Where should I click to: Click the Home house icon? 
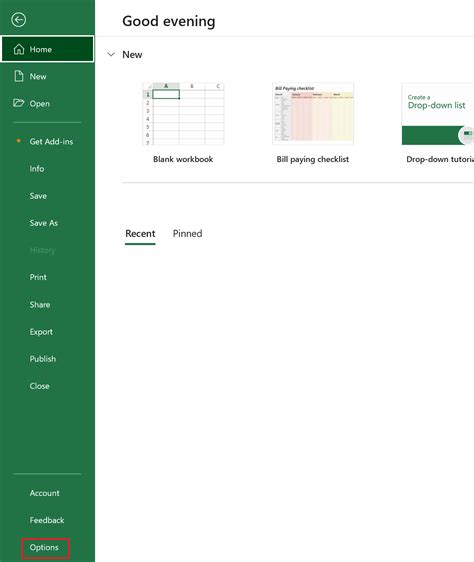click(19, 49)
